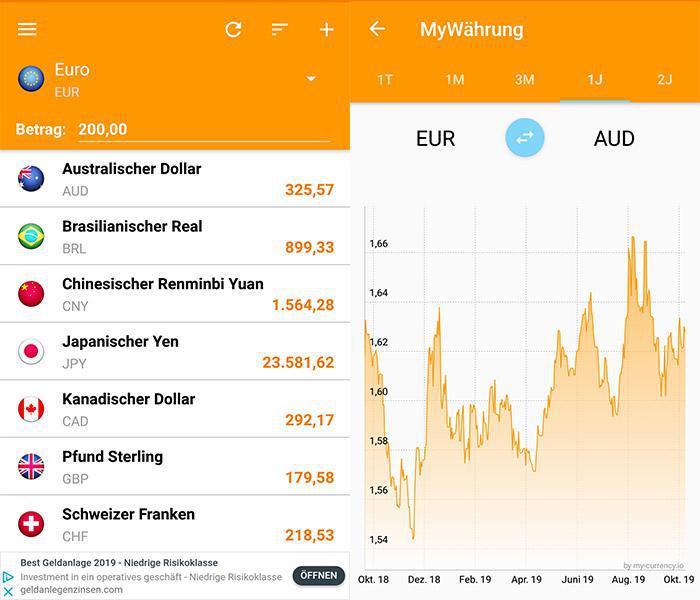
Task: Select the Kanadischer Dollar row
Action: click(175, 409)
